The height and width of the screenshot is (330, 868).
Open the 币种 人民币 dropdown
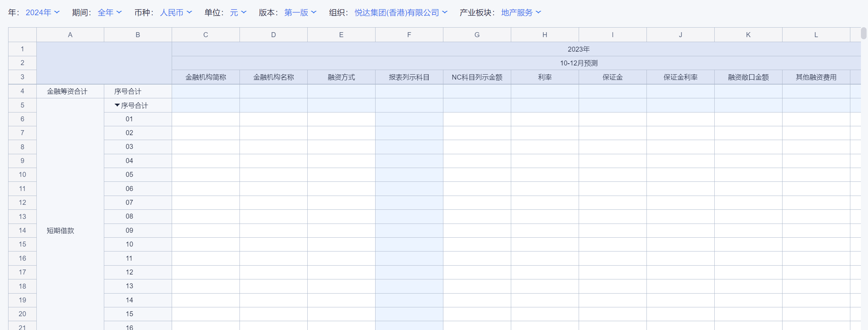pos(176,13)
